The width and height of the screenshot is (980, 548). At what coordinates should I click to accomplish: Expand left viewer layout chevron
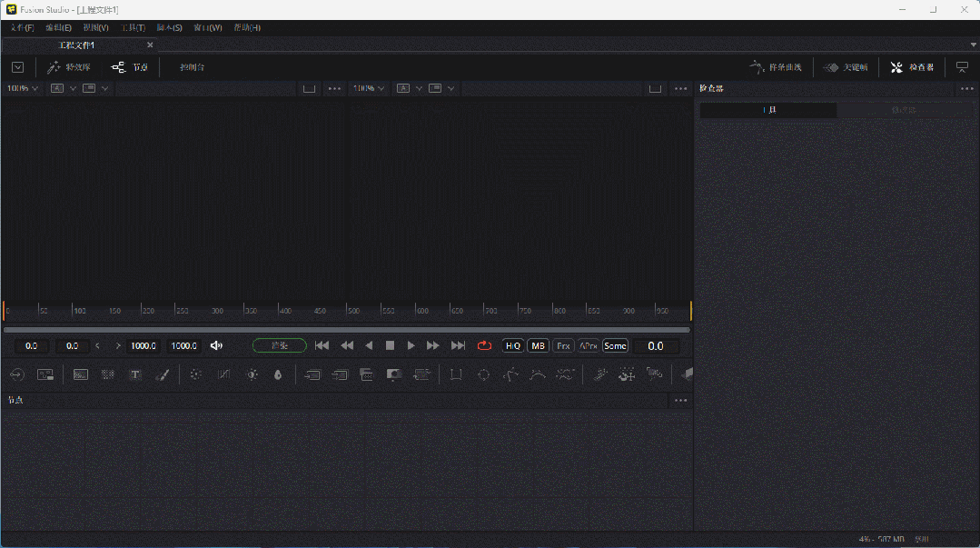pos(105,88)
